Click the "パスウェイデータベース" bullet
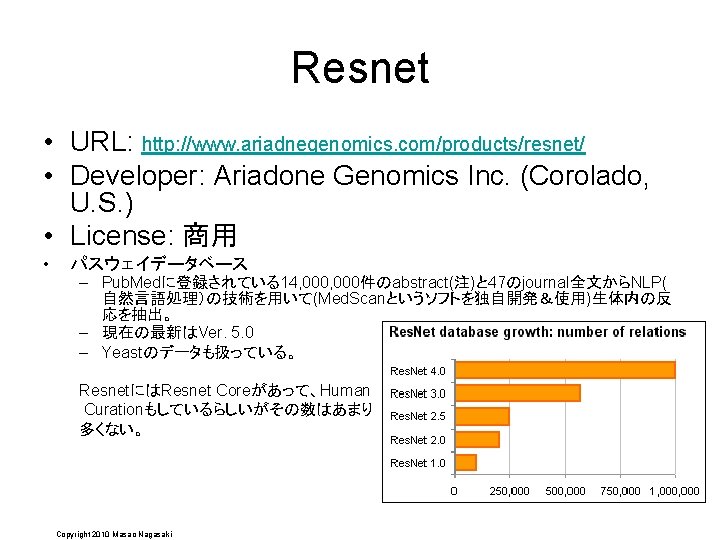This screenshot has height=540, width=720. tap(159, 263)
